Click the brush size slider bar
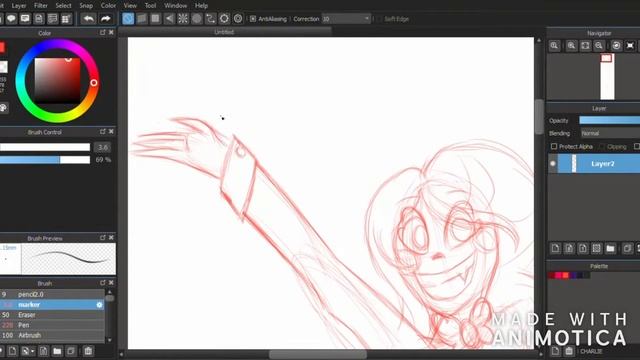This screenshot has height=360, width=640. [45, 147]
